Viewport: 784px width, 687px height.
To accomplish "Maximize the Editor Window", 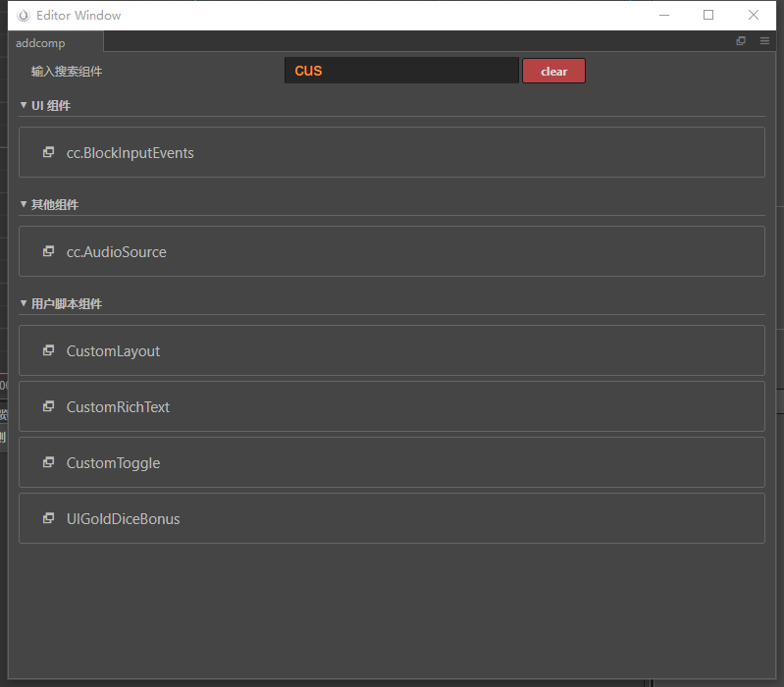I will click(708, 15).
